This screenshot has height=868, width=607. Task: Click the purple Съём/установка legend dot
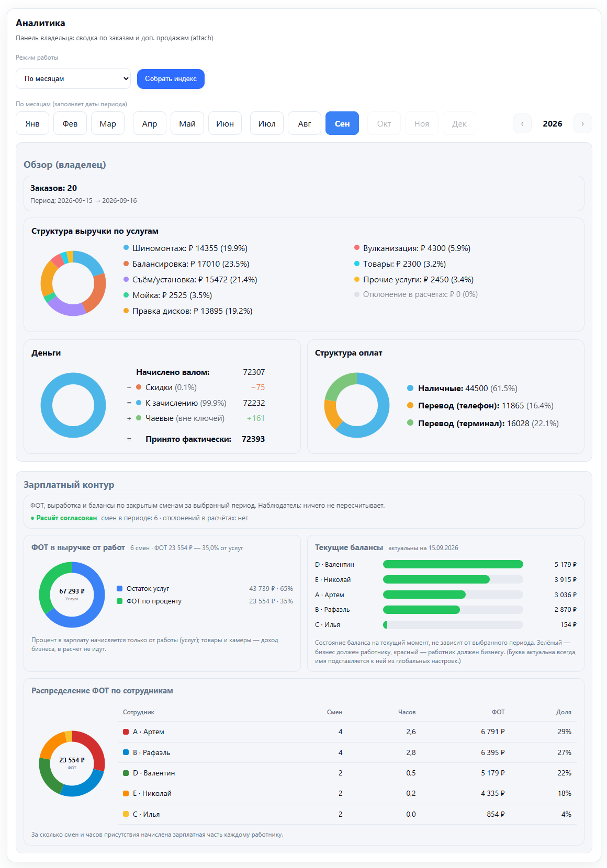coord(126,279)
